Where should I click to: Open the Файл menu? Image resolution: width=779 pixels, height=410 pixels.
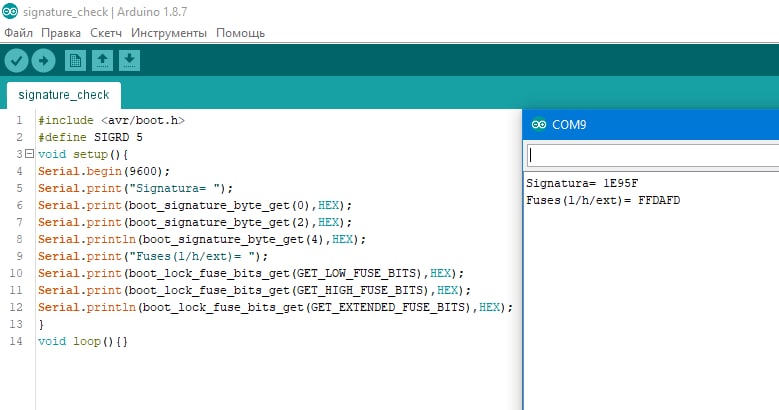point(18,33)
